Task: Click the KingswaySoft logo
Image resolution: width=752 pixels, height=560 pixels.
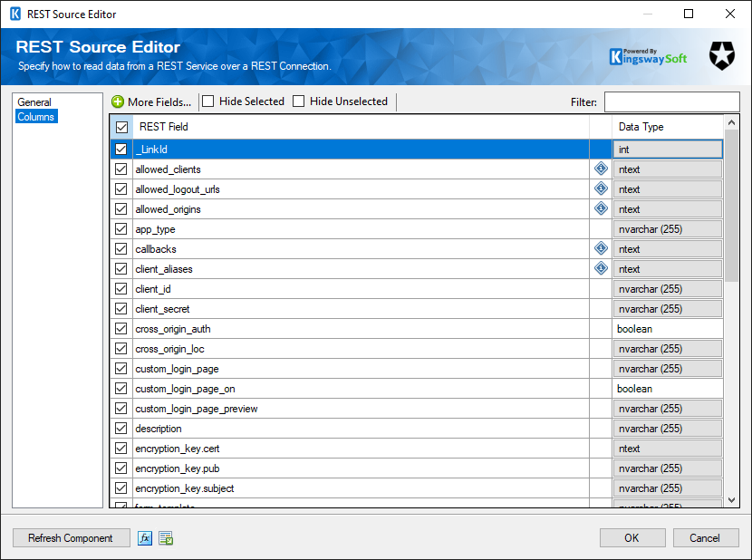Action: point(648,56)
